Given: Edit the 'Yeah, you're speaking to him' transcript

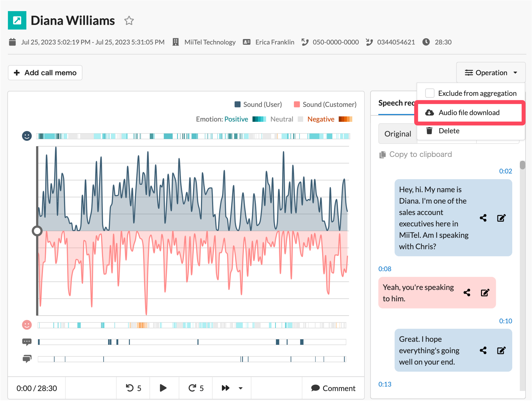Looking at the screenshot, I should click(485, 293).
